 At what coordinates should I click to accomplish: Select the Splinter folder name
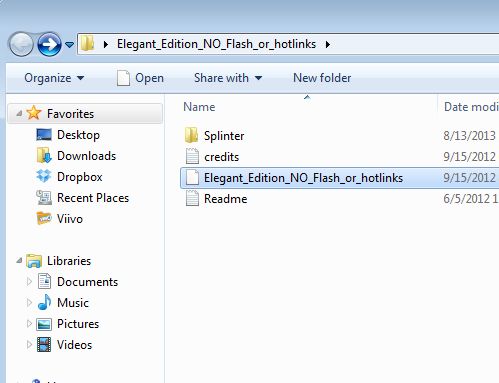point(224,136)
